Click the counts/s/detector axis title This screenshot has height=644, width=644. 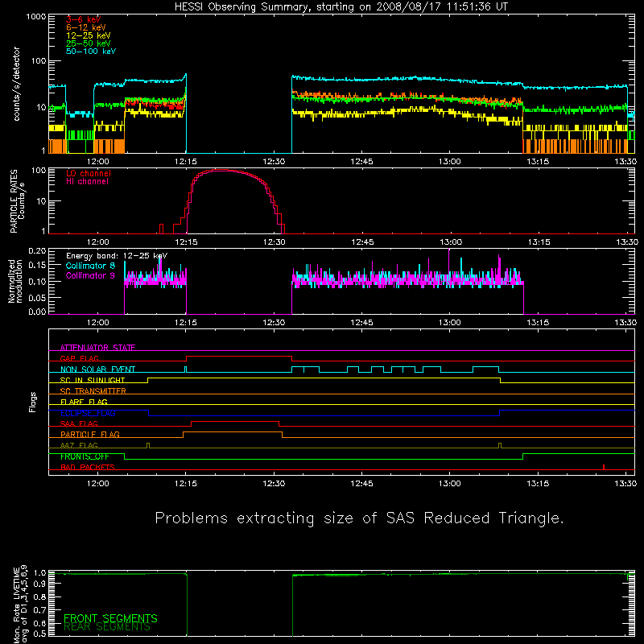click(x=17, y=84)
